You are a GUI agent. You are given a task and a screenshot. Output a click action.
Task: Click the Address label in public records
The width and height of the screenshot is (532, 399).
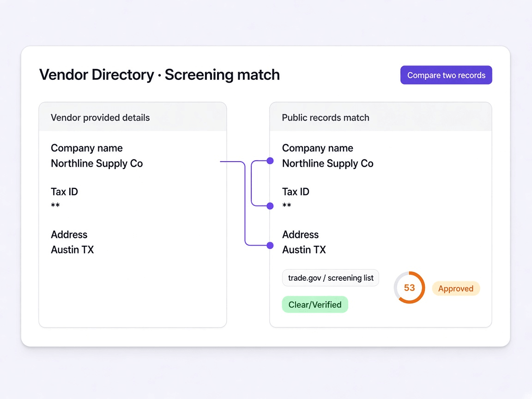(301, 235)
